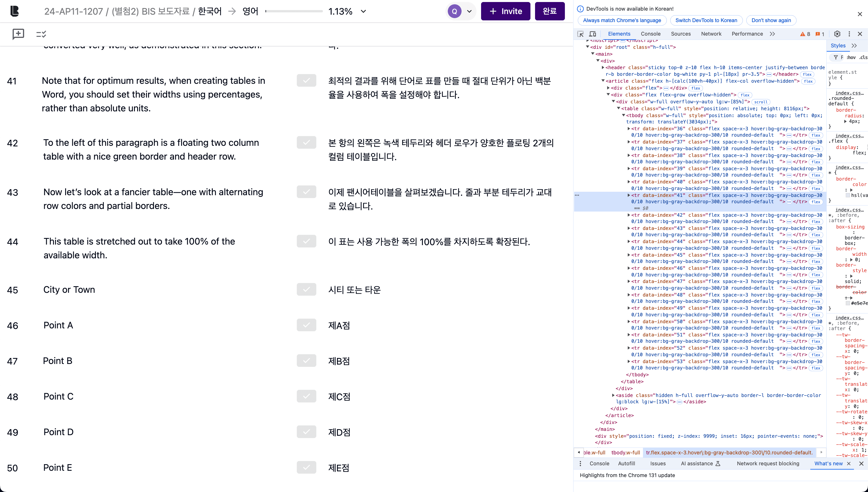Select the DevTools element inspector icon
Image resolution: width=868 pixels, height=492 pixels.
tap(580, 34)
